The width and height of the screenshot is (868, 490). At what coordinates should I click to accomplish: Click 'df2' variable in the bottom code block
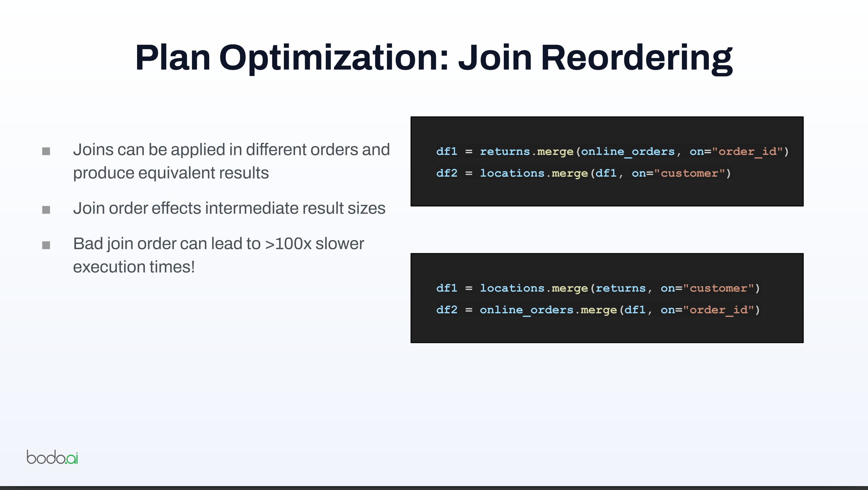(x=447, y=310)
